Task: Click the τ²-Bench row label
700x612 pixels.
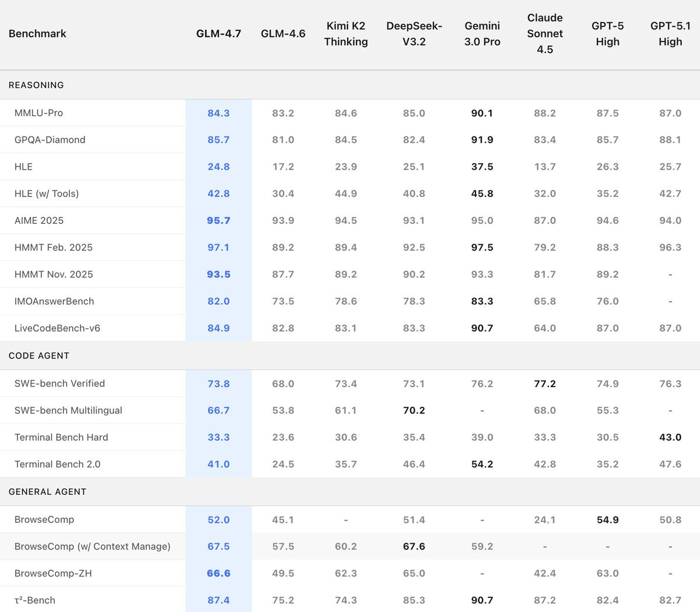Action: (35, 600)
